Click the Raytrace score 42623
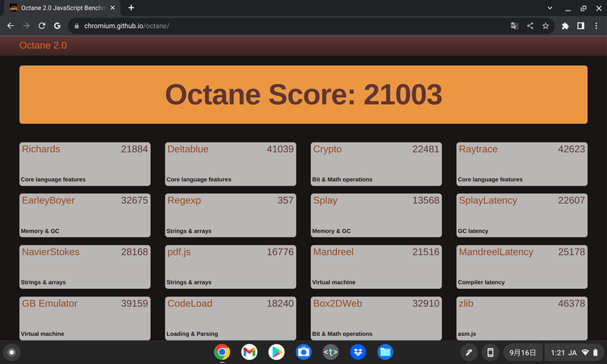The image size is (607, 364). (x=571, y=149)
